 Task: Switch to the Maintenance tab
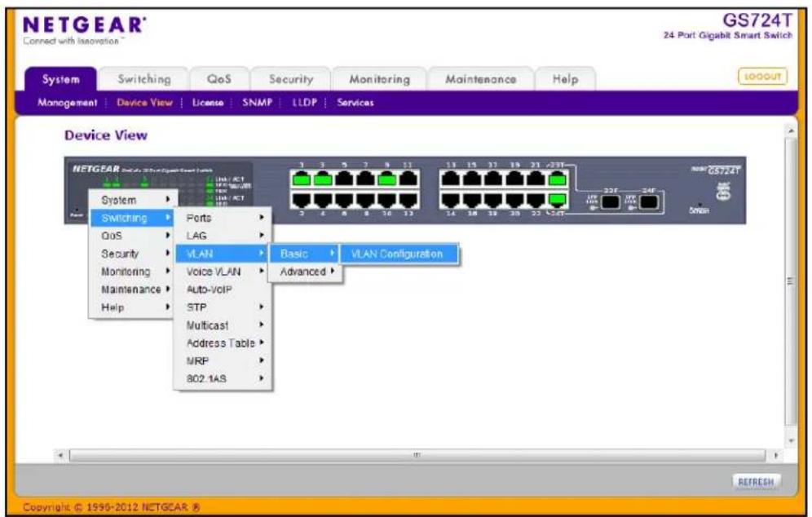pyautogui.click(x=480, y=79)
